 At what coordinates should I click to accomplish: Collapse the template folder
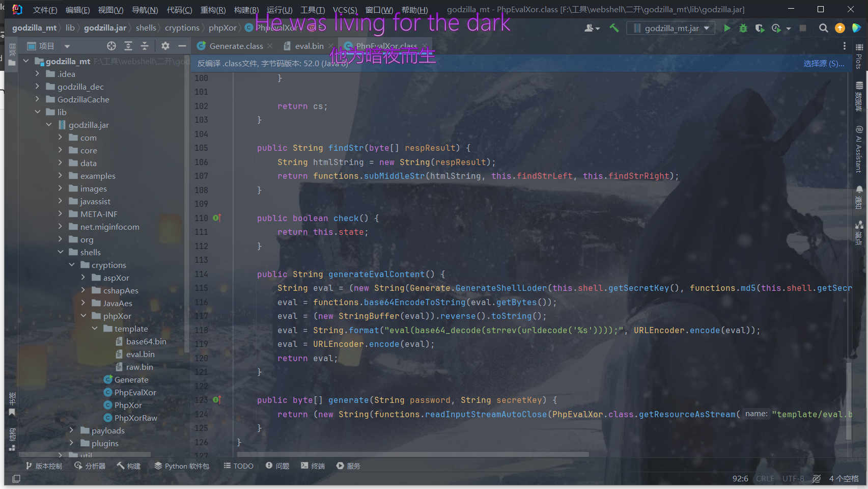coord(95,329)
